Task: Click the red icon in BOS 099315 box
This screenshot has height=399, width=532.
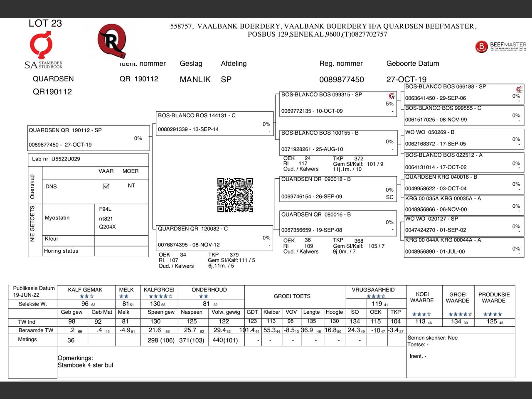Action: [x=391, y=96]
